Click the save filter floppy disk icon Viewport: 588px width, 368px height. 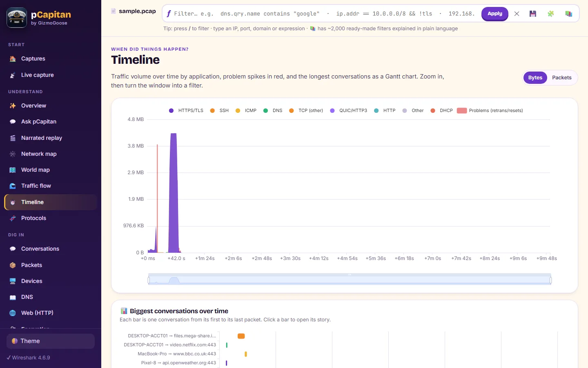pyautogui.click(x=533, y=13)
